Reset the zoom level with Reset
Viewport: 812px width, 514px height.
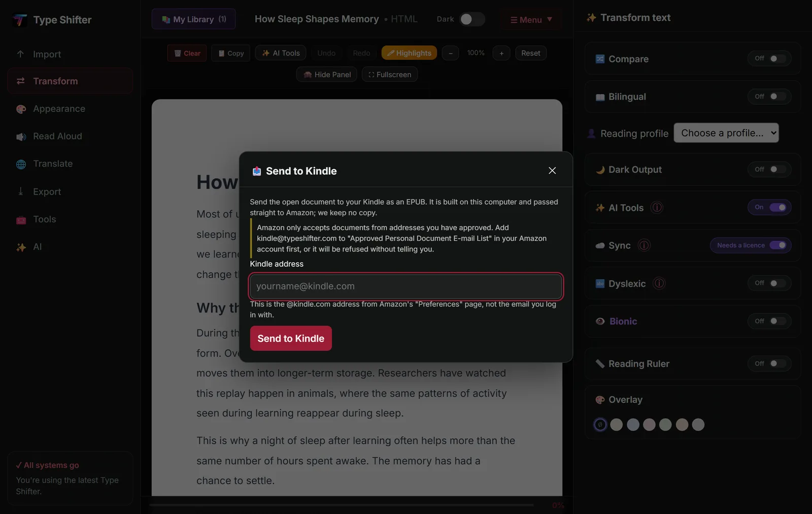coord(531,53)
